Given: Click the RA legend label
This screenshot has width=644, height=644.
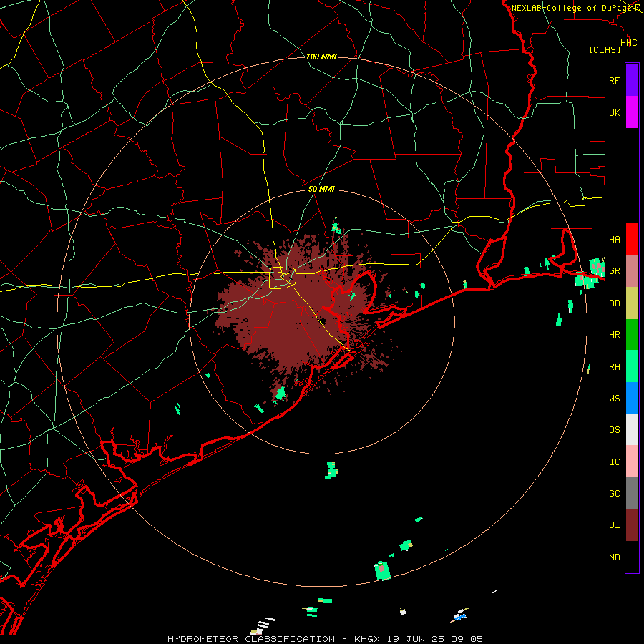Looking at the screenshot, I should point(614,366).
